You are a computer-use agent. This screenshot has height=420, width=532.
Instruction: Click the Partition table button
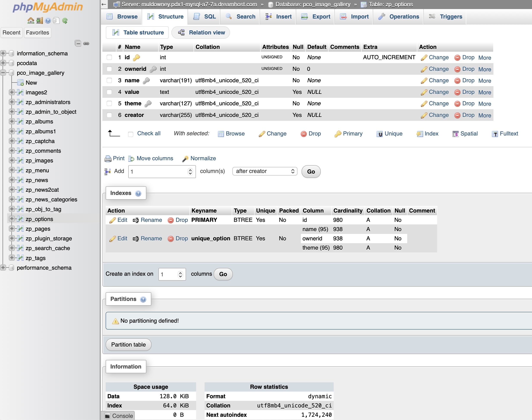click(x=128, y=345)
